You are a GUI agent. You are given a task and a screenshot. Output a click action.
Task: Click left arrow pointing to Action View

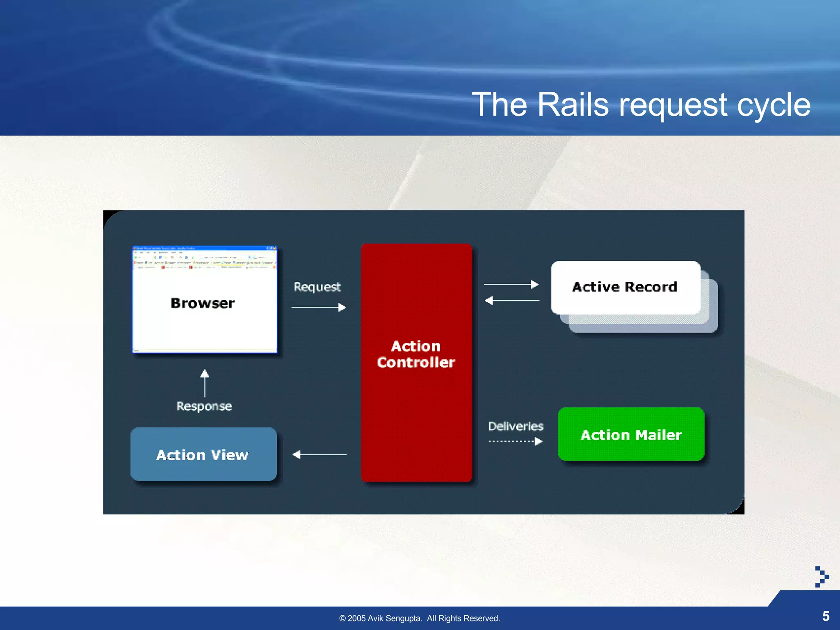click(320, 454)
